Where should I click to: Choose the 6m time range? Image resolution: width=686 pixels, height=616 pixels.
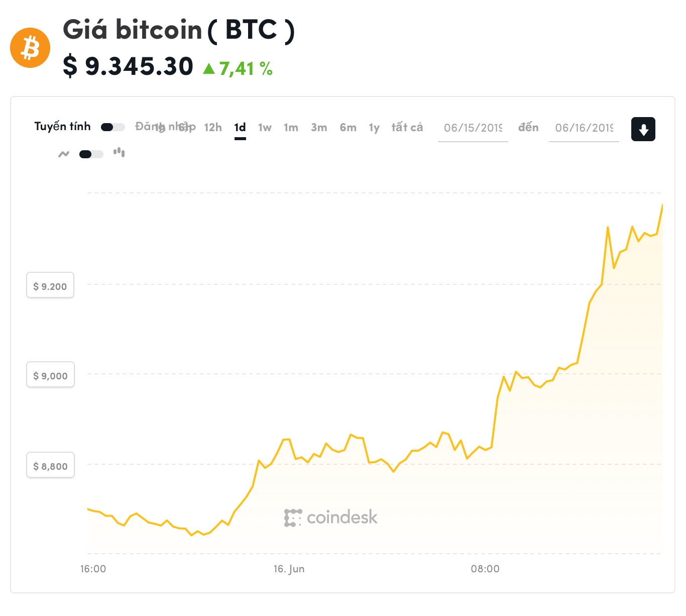348,128
